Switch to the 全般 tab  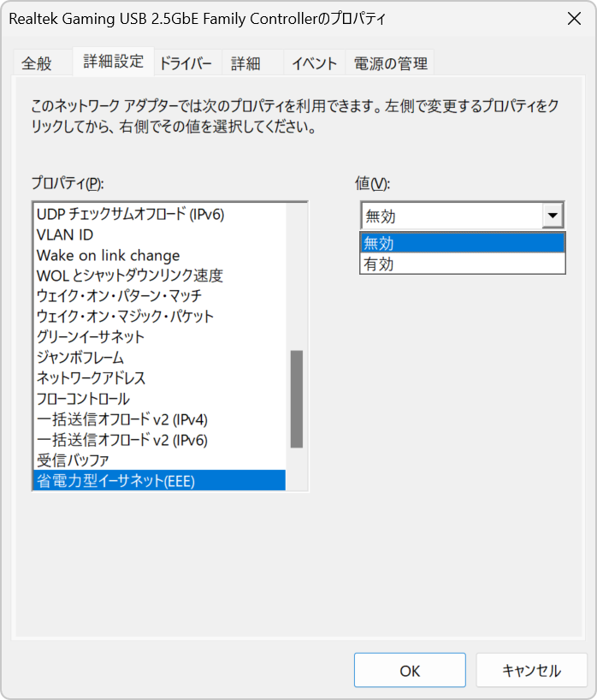pos(37,63)
